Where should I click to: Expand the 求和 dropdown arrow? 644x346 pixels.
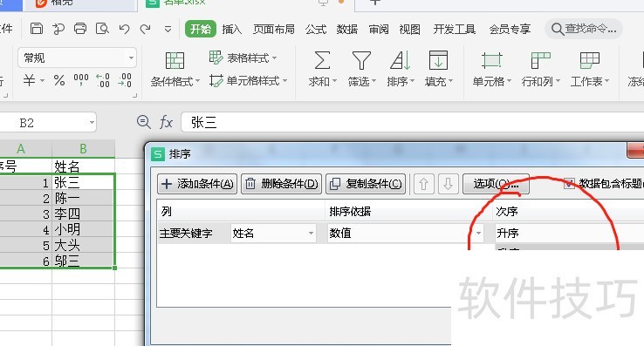[x=334, y=81]
